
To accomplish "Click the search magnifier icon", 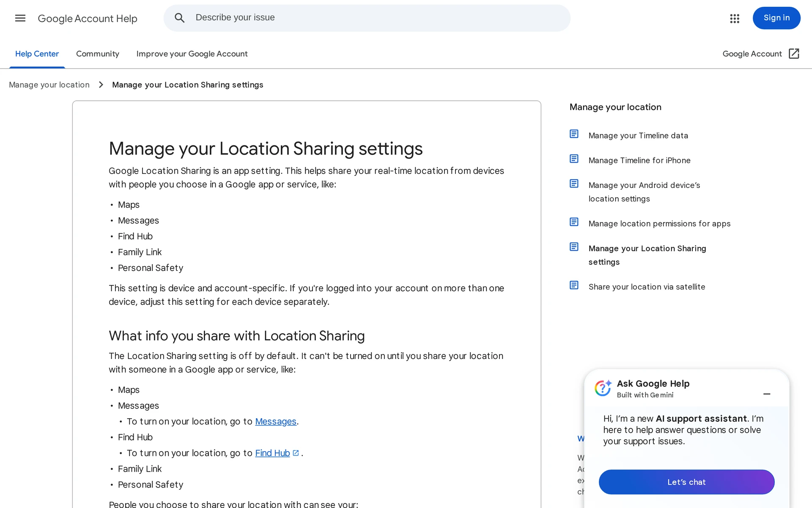I will 180,18.
